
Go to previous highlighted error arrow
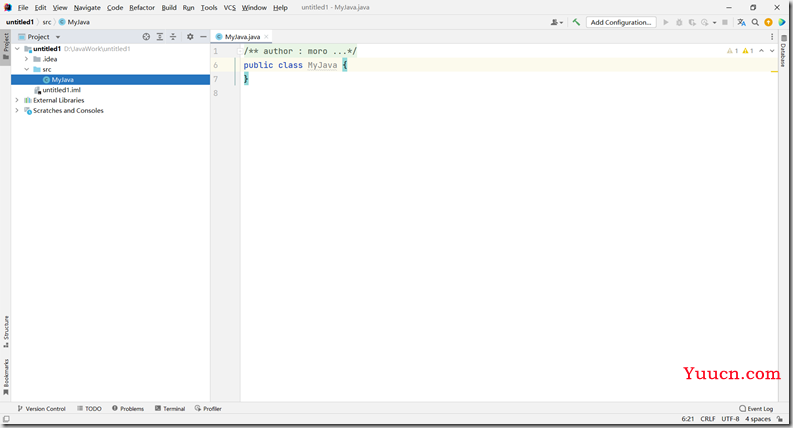pyautogui.click(x=761, y=51)
